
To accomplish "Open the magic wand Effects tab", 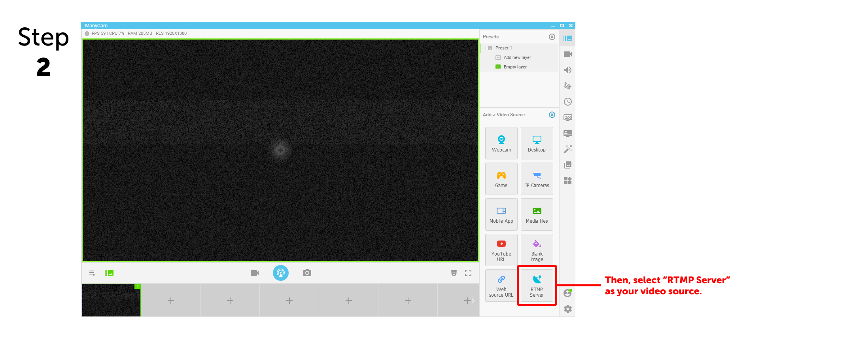I will click(x=568, y=149).
